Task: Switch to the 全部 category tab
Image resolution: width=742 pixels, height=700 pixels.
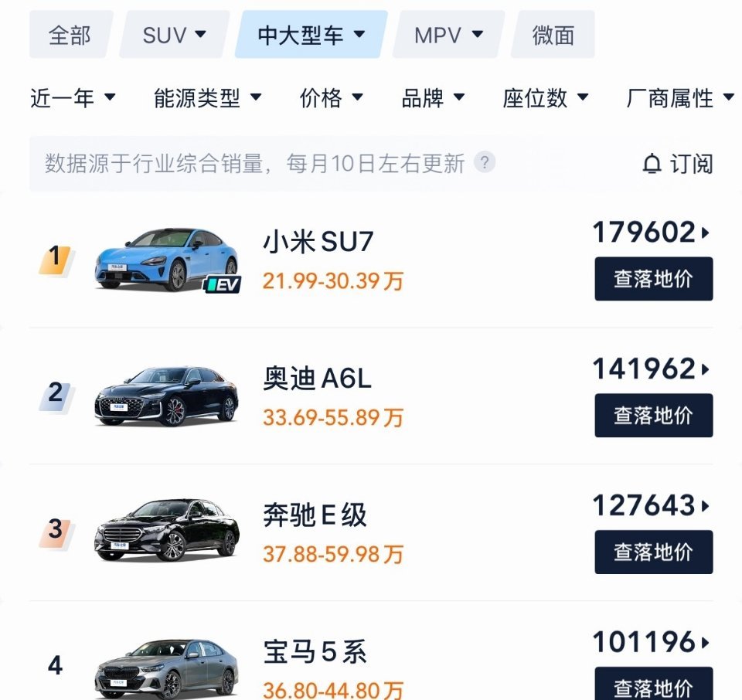Action: click(70, 35)
